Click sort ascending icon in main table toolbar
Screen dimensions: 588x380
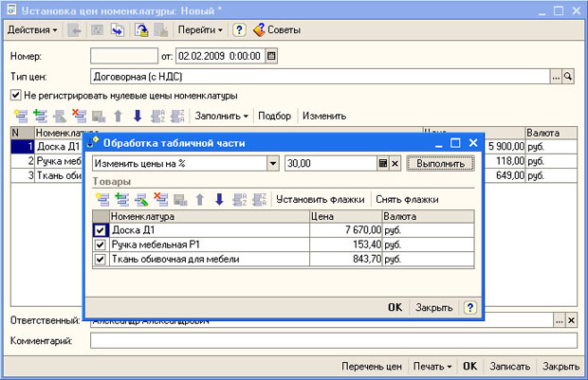(157, 117)
